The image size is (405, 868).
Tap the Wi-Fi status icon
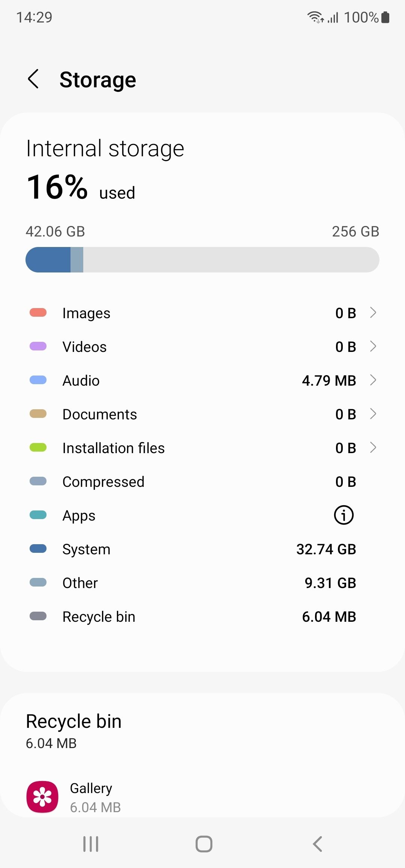(x=316, y=17)
